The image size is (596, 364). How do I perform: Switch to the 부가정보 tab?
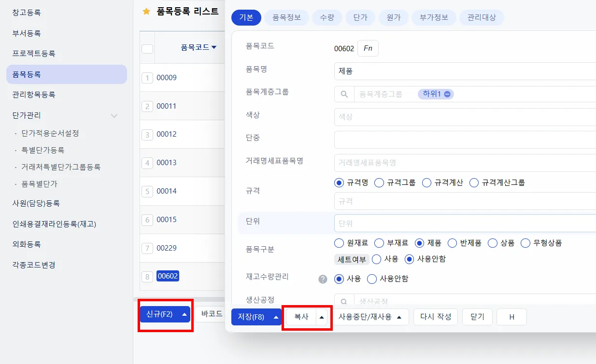point(433,18)
